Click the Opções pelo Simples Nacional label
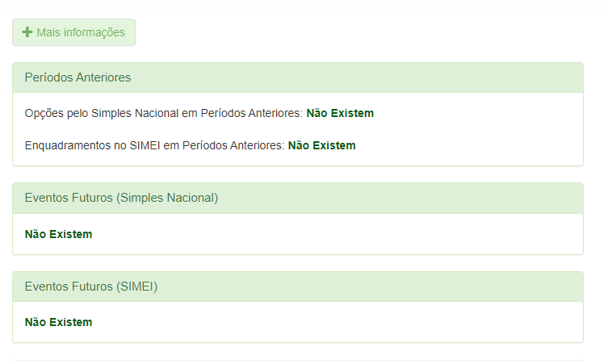The image size is (608, 364). point(164,113)
